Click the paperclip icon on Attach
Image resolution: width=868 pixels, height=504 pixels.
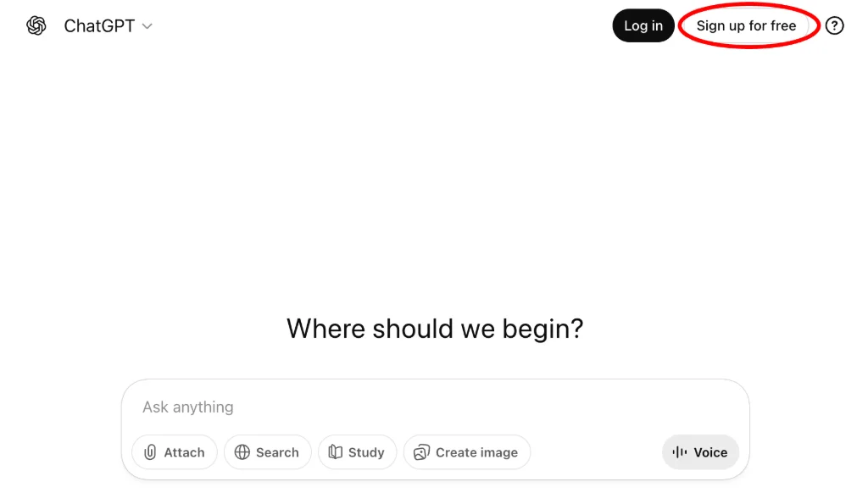pos(150,452)
